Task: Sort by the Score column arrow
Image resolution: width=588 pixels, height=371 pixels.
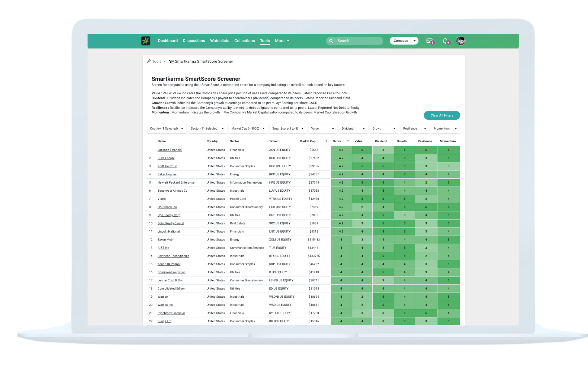Action: [348, 141]
